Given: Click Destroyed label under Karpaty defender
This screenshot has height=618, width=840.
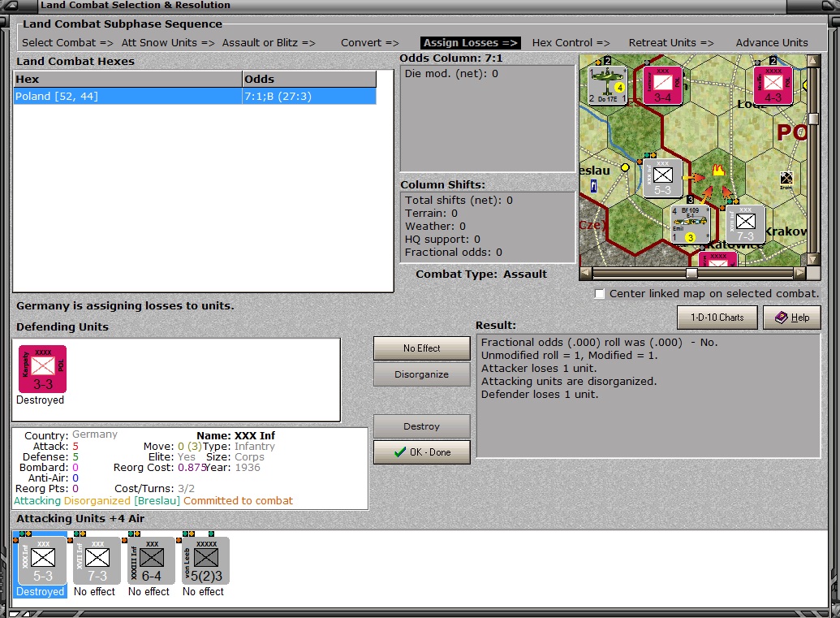Looking at the screenshot, I should click(x=41, y=400).
